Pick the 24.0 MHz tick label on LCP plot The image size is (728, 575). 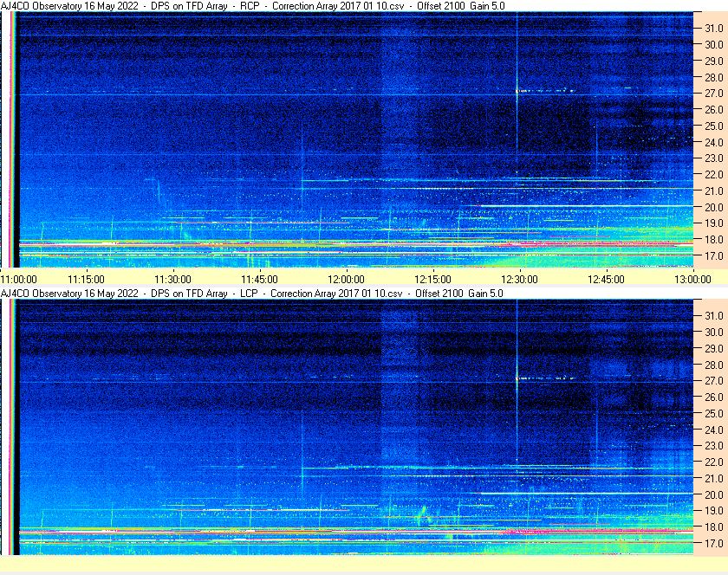pos(714,430)
